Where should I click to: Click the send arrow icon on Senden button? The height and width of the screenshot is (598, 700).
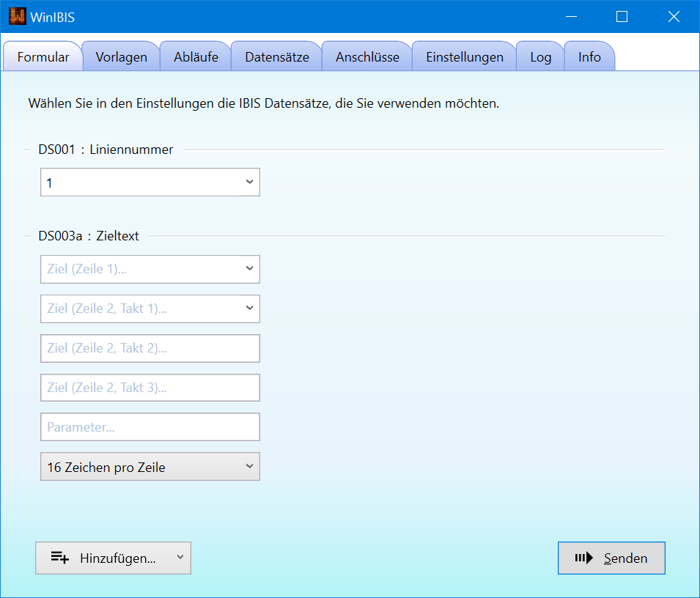(x=584, y=558)
